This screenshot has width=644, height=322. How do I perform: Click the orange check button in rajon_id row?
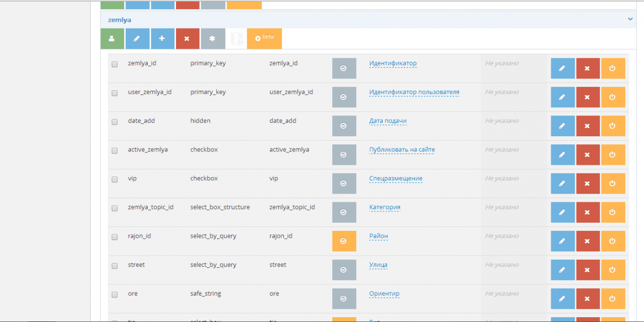pos(344,241)
